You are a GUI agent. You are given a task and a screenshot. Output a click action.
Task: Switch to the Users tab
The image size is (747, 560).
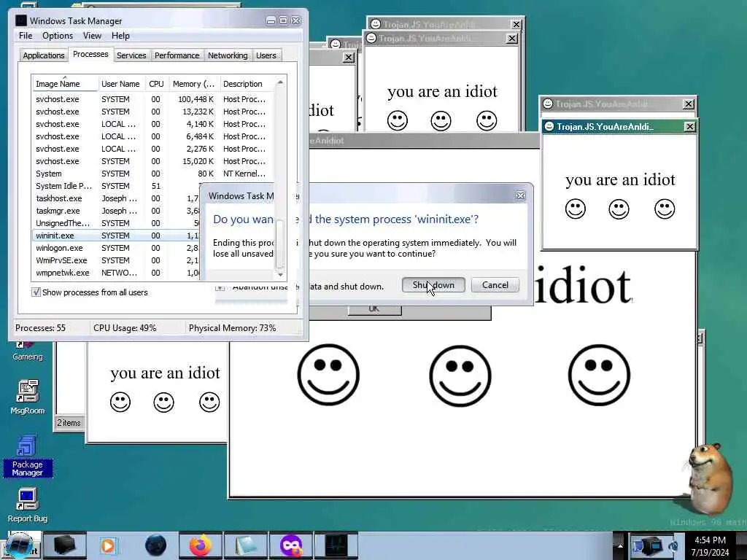266,55
